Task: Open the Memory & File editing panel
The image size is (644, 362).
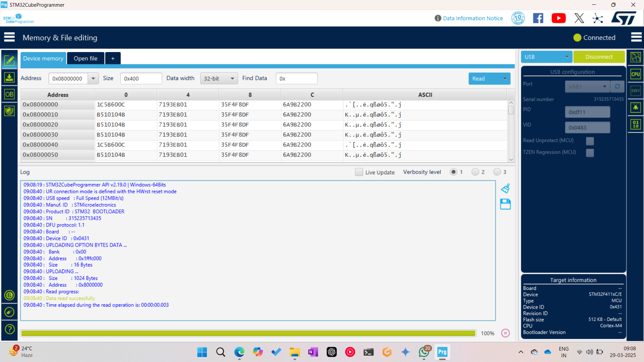Action: tap(9, 60)
